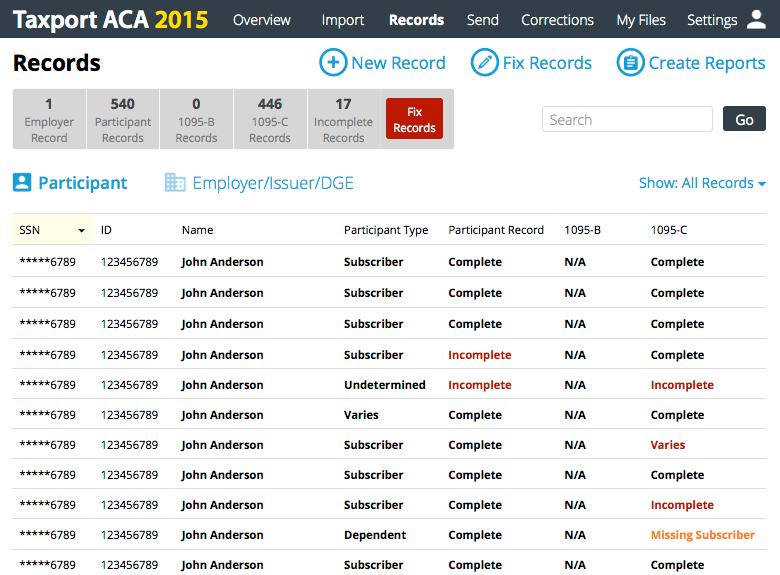Click the Varies participant type cell

[361, 415]
